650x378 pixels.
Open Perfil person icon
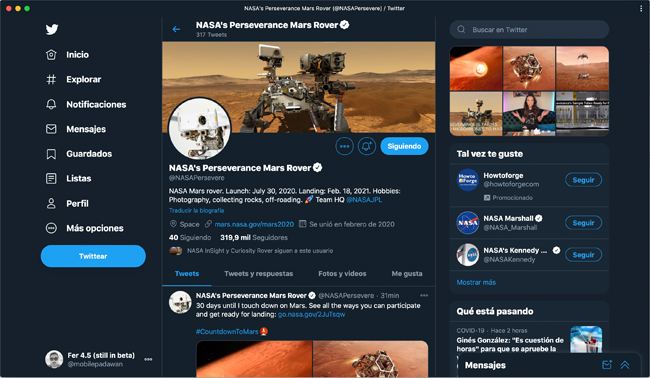tap(51, 204)
